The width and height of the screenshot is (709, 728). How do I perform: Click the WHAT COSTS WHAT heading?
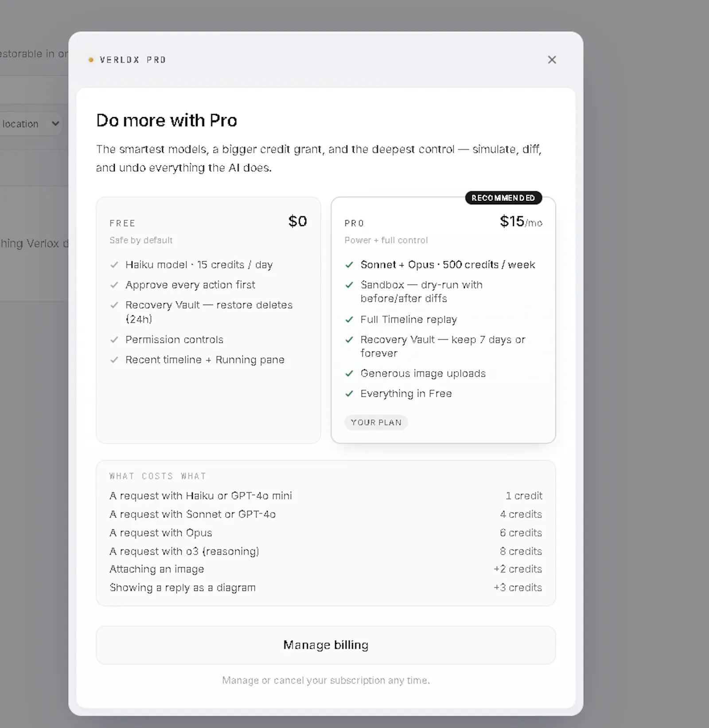pos(158,476)
